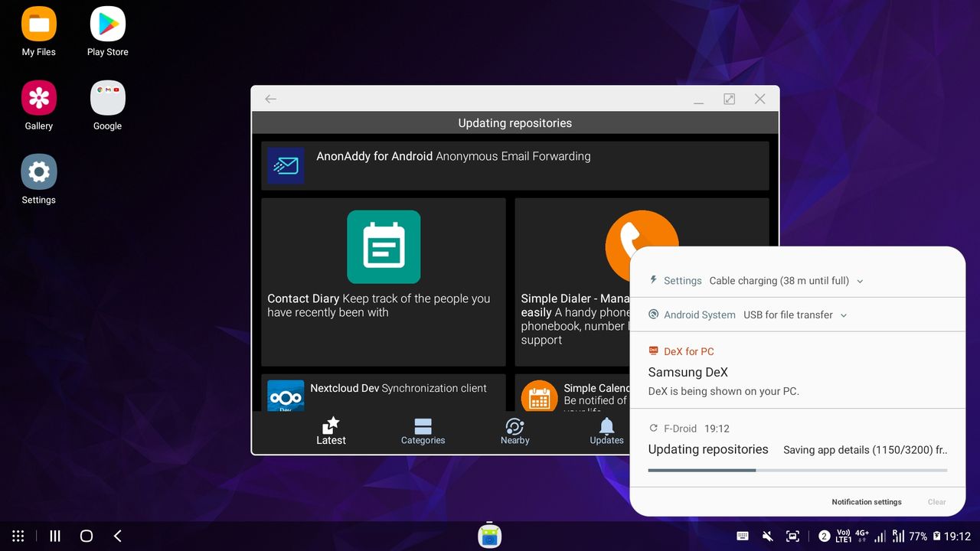Click the screen capture tray icon
The image size is (980, 551).
(792, 536)
